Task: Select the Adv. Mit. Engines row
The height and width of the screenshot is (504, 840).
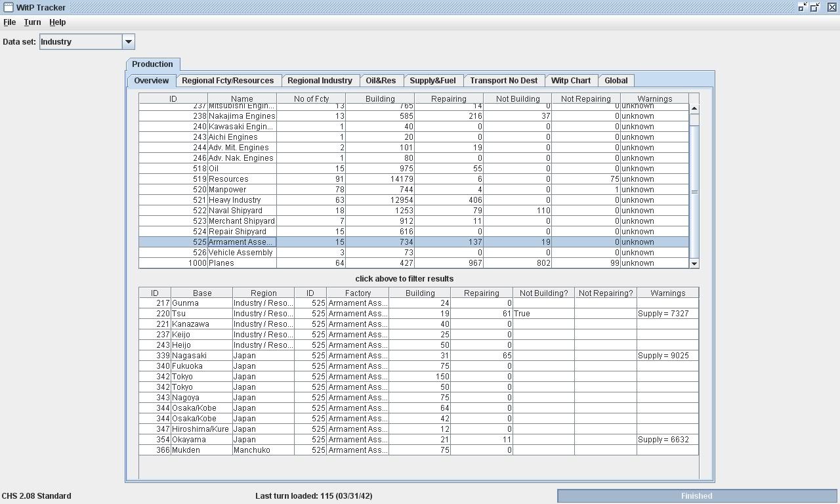Action: 413,148
